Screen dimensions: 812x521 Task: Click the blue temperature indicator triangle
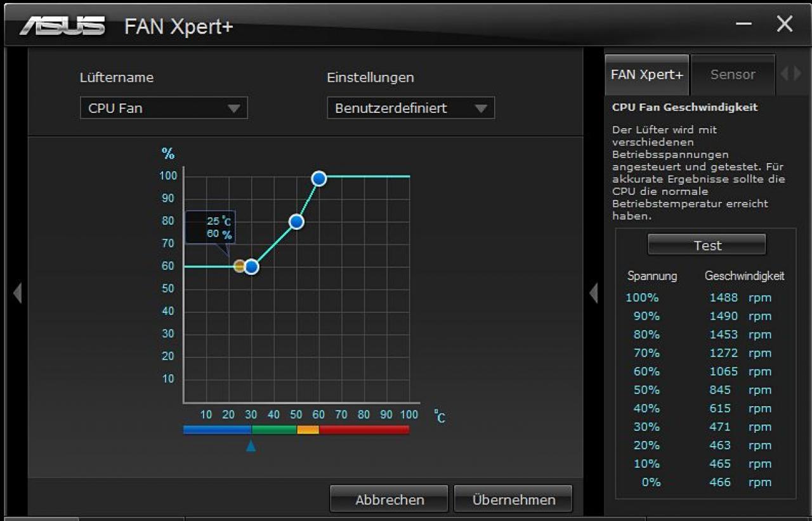pyautogui.click(x=251, y=445)
